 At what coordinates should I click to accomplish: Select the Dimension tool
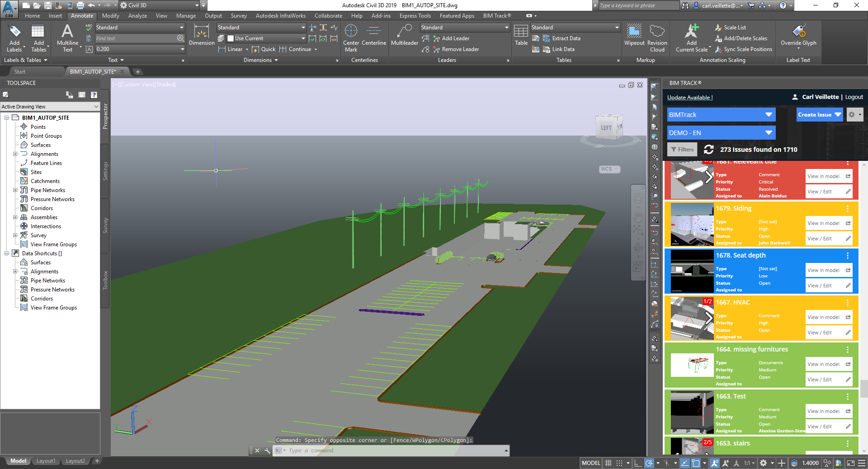pos(202,35)
